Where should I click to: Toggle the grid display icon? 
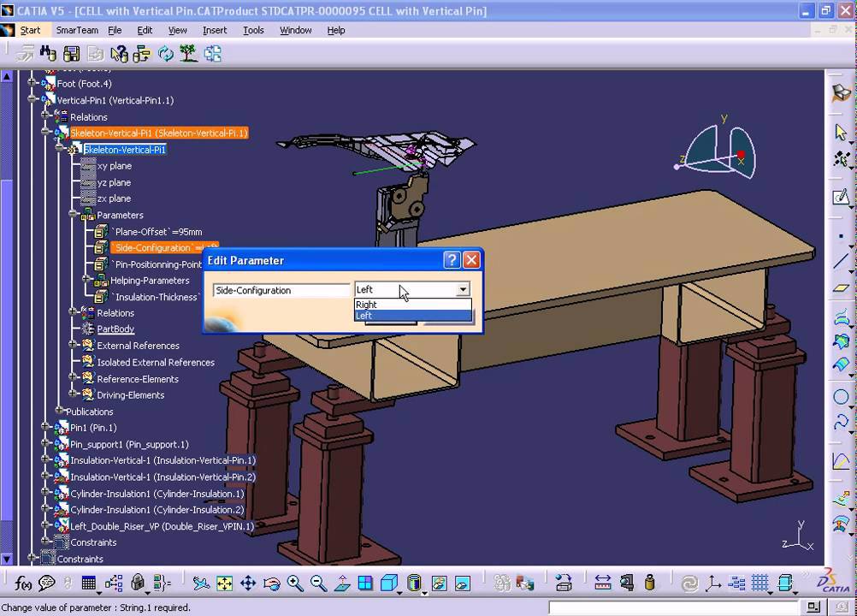pyautogui.click(x=759, y=583)
